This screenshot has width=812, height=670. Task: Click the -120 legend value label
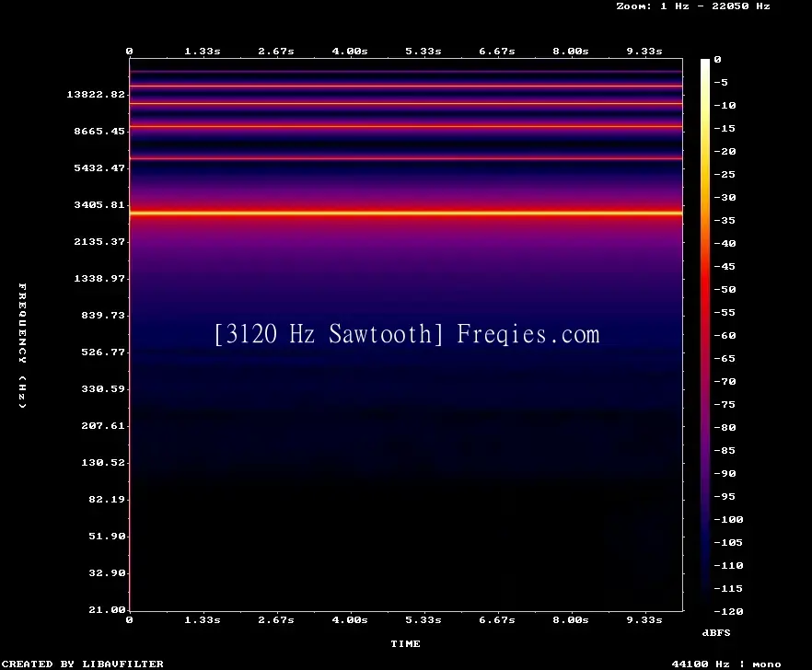tap(728, 611)
